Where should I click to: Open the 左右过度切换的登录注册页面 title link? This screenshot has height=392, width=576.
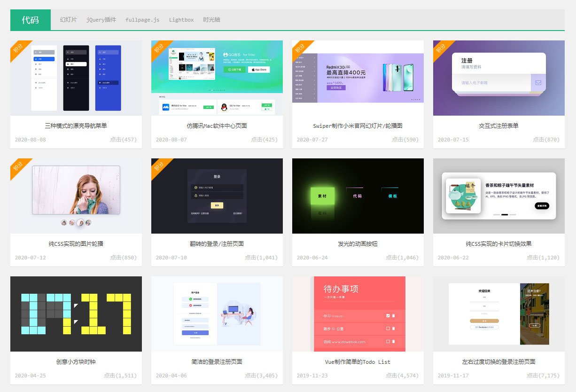tap(499, 361)
